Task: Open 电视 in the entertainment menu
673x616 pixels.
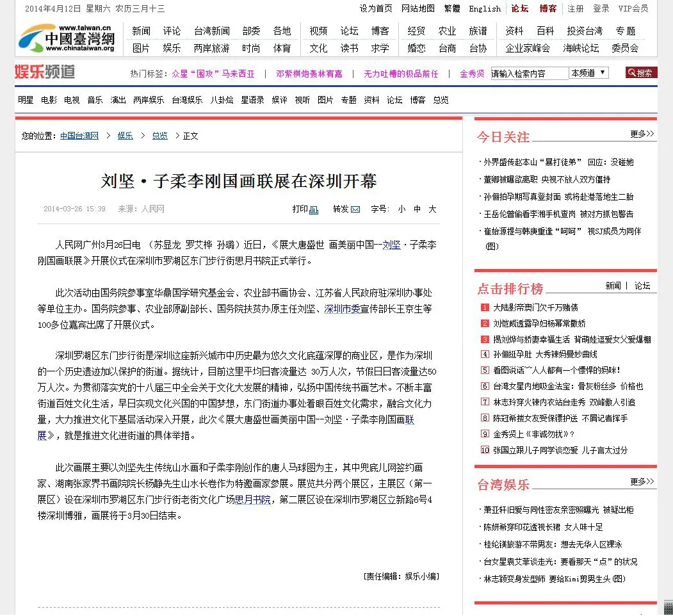Action: [x=72, y=100]
